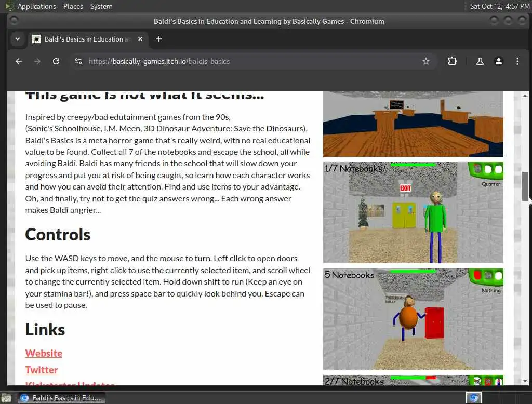Open the Extensions puzzle icon
Image resolution: width=532 pixels, height=404 pixels.
coord(452,61)
